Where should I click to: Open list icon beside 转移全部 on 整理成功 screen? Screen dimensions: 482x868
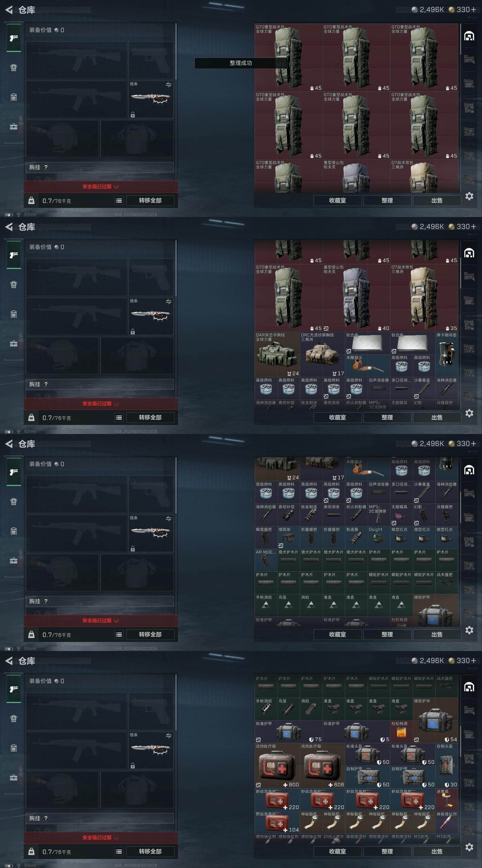pyautogui.click(x=119, y=201)
